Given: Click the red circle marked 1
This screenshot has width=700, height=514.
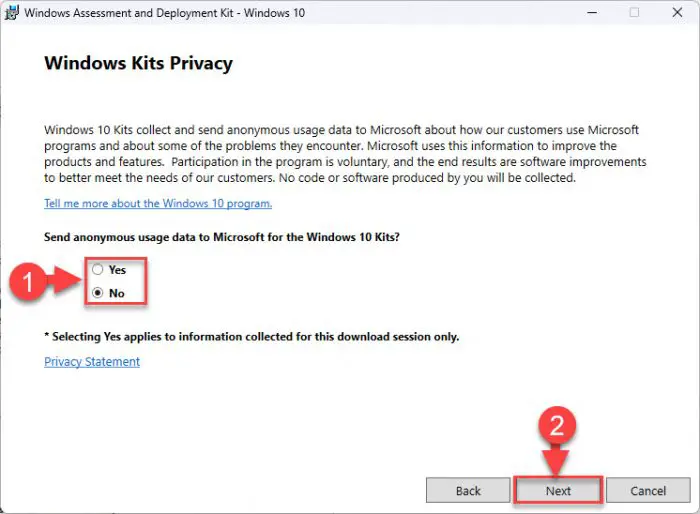Looking at the screenshot, I should point(28,282).
